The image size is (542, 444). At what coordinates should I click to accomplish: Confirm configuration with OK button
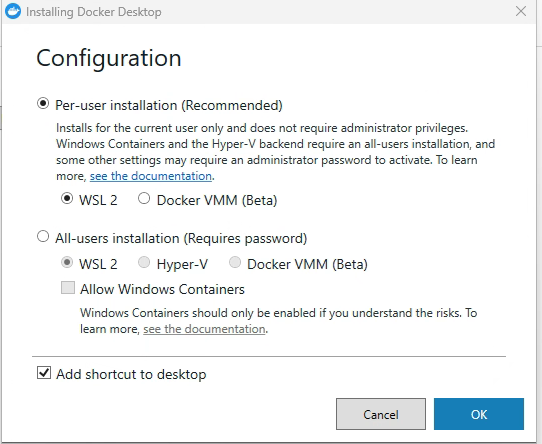point(479,414)
